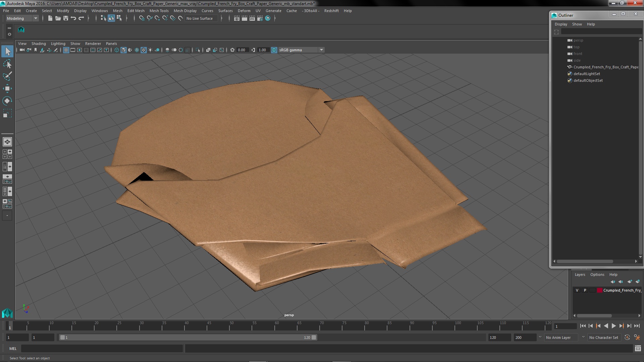Expand the layout presets arrow in toolbox

7,216
